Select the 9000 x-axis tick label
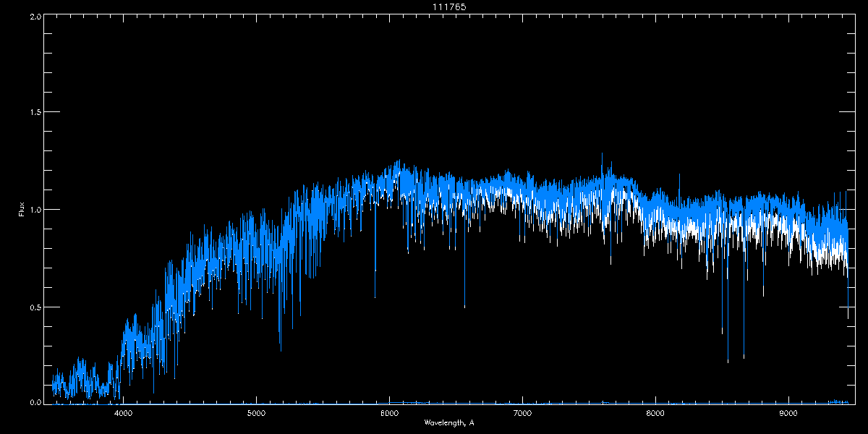868x434 pixels. 788,414
